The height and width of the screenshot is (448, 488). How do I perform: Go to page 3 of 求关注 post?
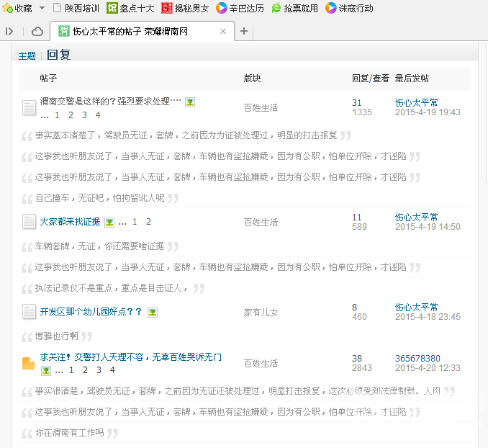(x=99, y=370)
